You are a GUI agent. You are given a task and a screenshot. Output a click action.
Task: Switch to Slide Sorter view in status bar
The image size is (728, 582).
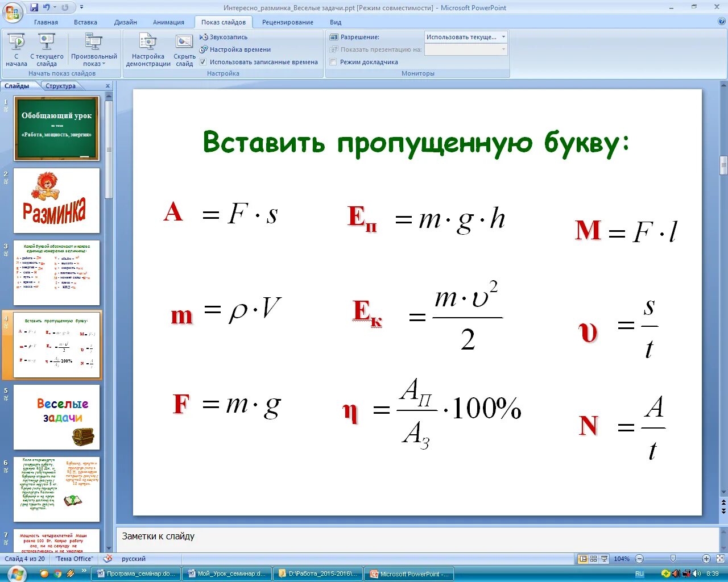coord(593,558)
